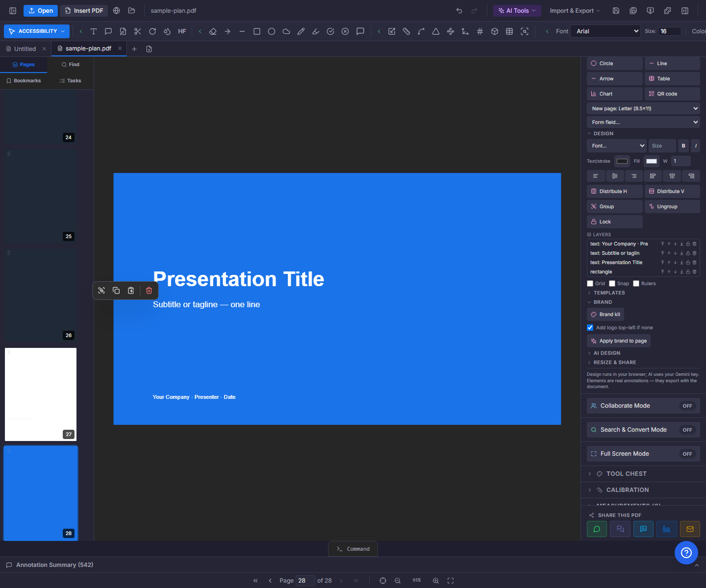Select the hash grid tool icon
The width and height of the screenshot is (706, 588).
click(x=480, y=31)
